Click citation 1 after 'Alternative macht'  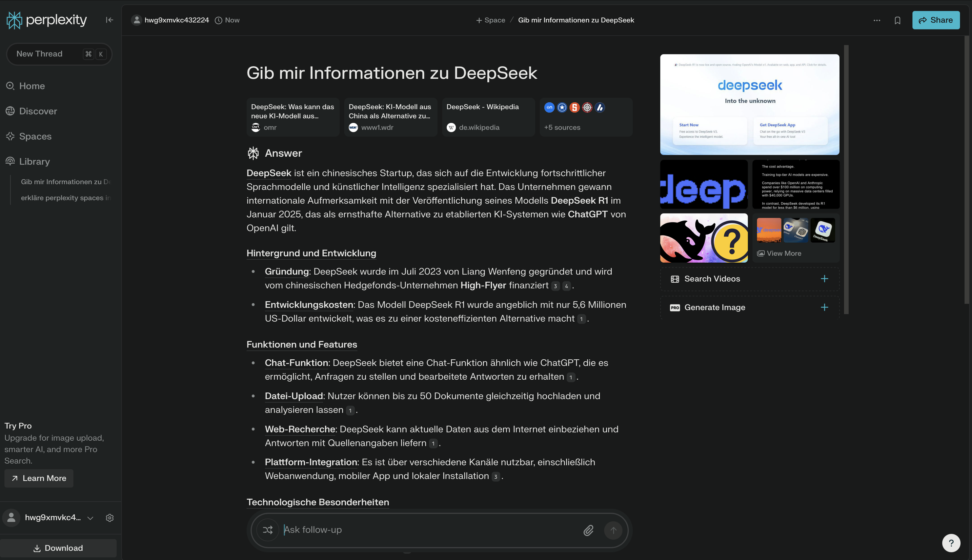tap(581, 319)
